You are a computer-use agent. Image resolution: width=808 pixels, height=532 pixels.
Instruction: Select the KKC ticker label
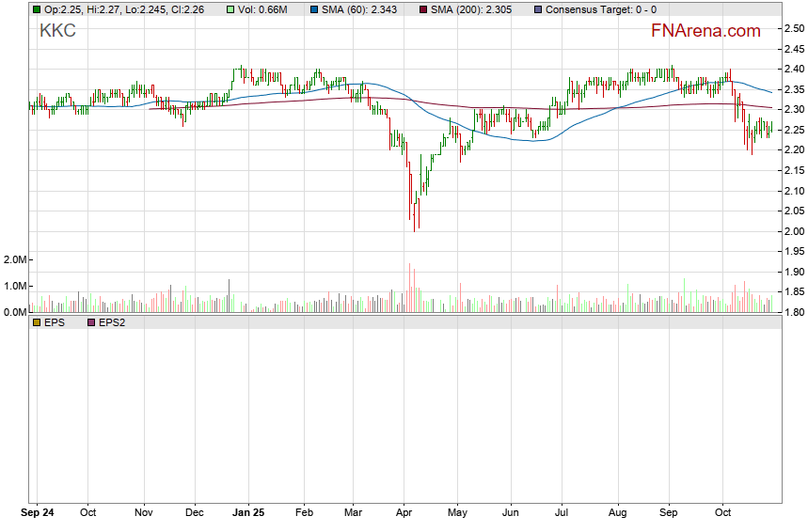click(57, 31)
